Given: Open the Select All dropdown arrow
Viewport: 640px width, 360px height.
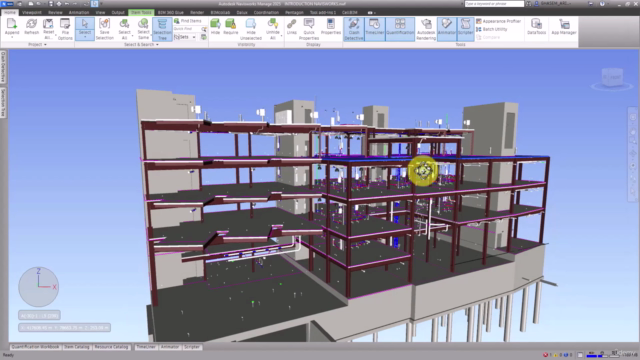Looking at the screenshot, I should tap(132, 36).
